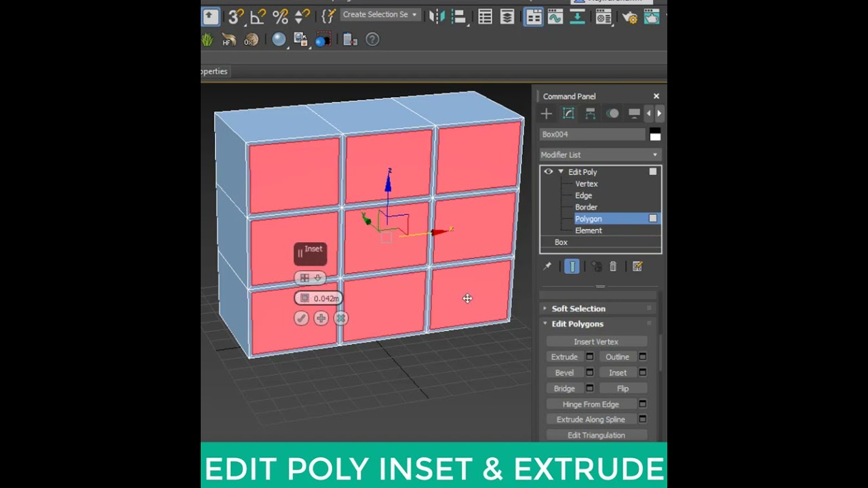Open the Modifier List dropdown
Image resolution: width=868 pixels, height=488 pixels.
pos(599,155)
